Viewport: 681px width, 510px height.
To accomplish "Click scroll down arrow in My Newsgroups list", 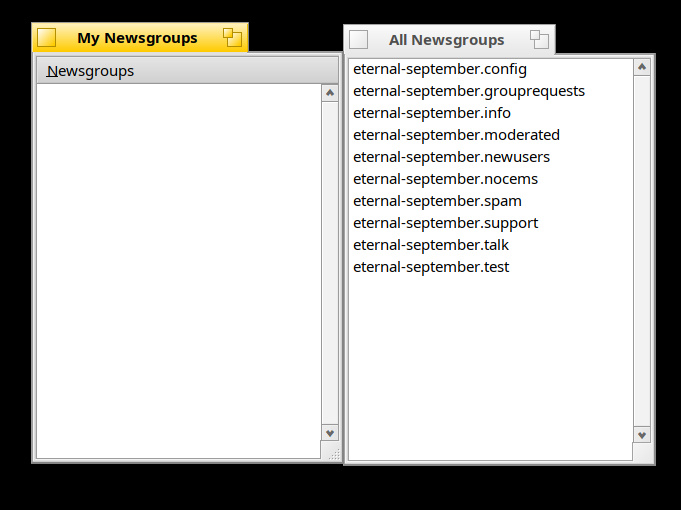I will (330, 432).
